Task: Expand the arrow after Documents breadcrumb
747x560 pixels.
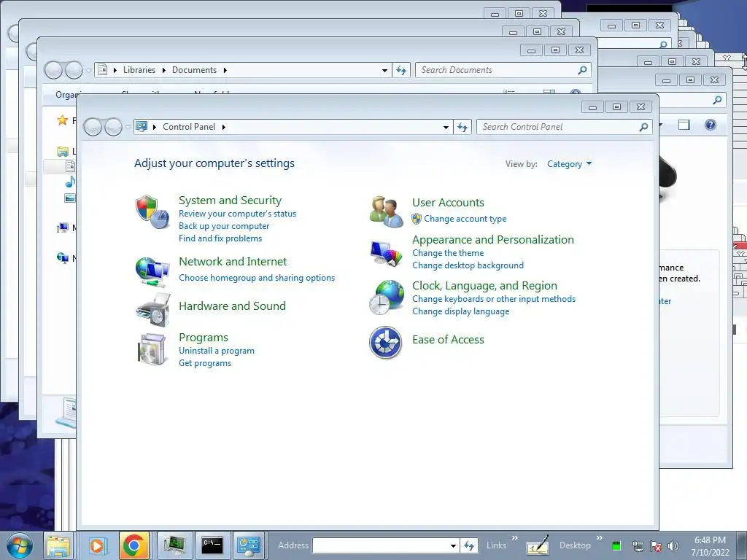Action: coord(225,71)
